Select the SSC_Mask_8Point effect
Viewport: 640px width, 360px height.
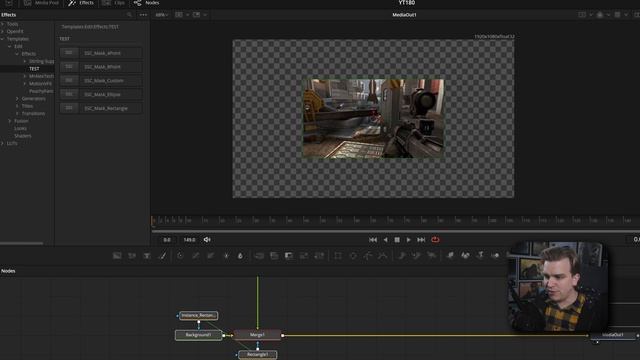click(x=101, y=67)
